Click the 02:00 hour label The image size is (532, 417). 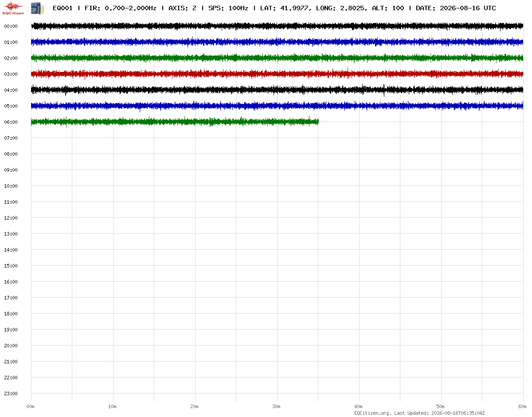point(11,58)
